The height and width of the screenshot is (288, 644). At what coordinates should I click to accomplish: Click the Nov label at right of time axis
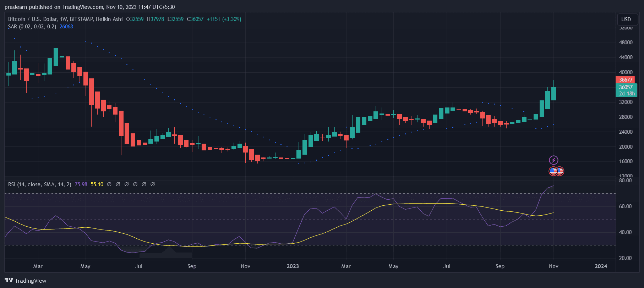coord(553,266)
